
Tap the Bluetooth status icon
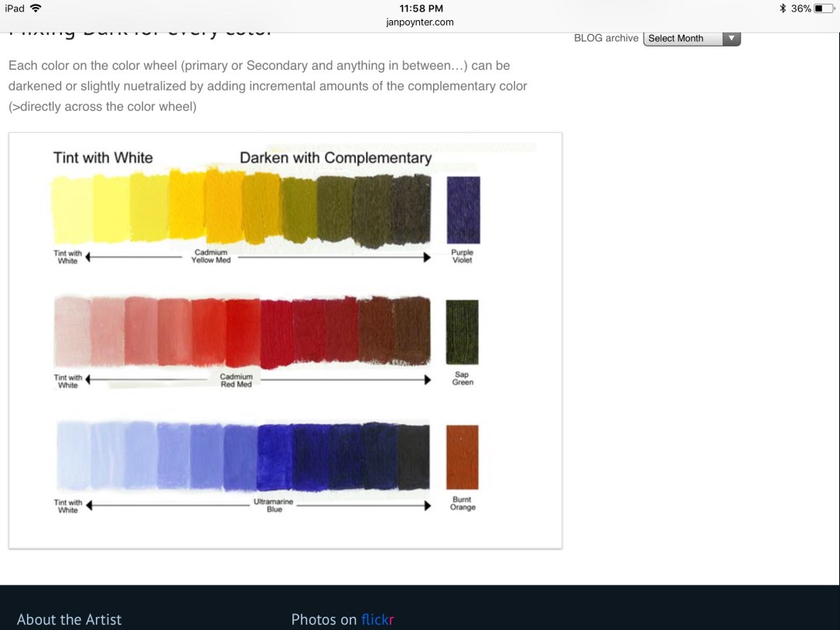[x=782, y=9]
